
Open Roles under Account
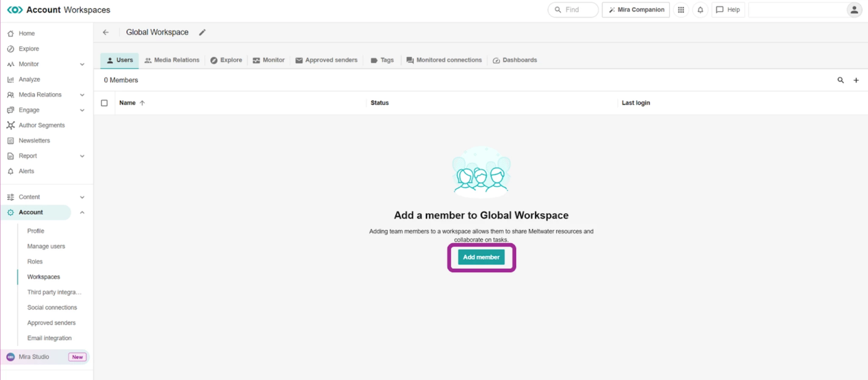pos(35,262)
